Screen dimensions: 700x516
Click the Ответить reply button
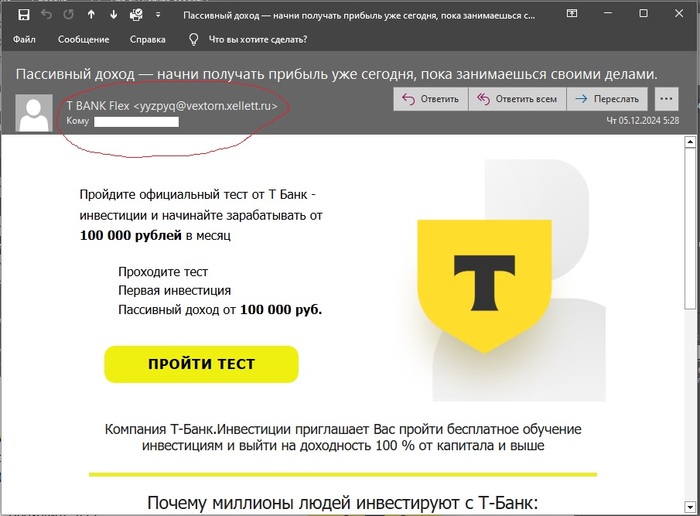click(430, 99)
